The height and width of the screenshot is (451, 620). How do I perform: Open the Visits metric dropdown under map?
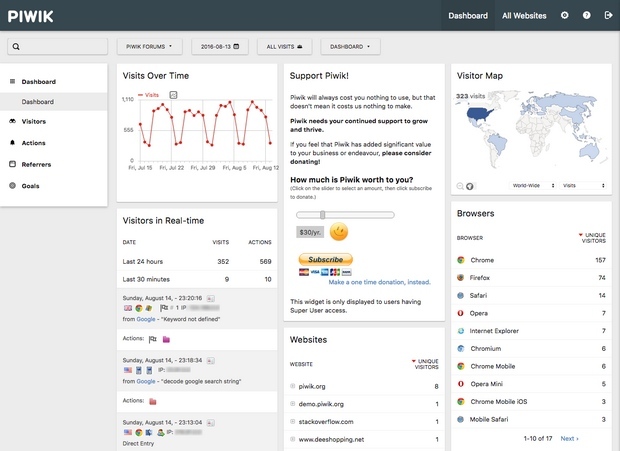tap(583, 185)
